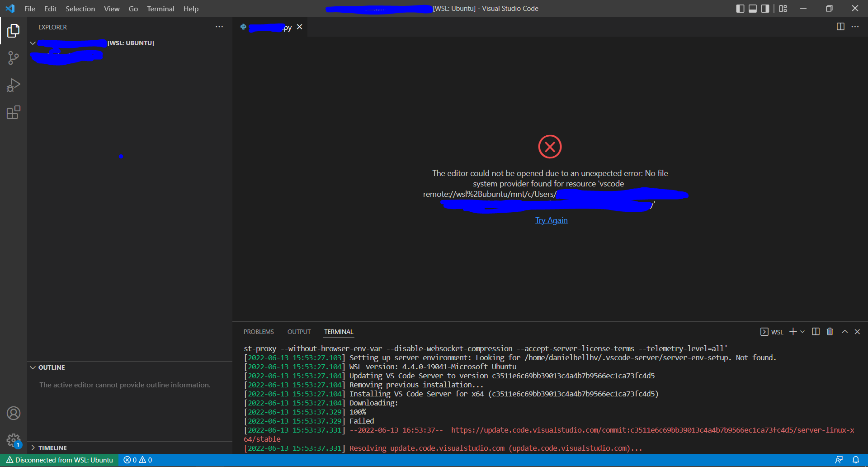Open the Explorer view in activity bar
Screen dimensions: 868x467
coord(14,30)
